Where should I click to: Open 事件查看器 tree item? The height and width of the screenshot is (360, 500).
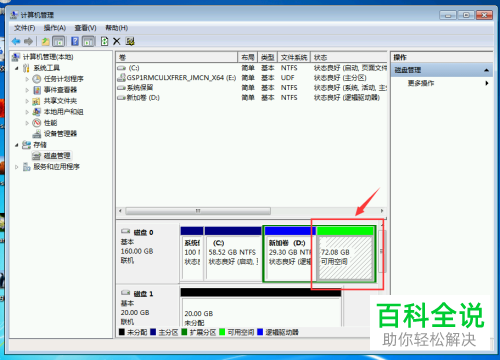coord(60,90)
